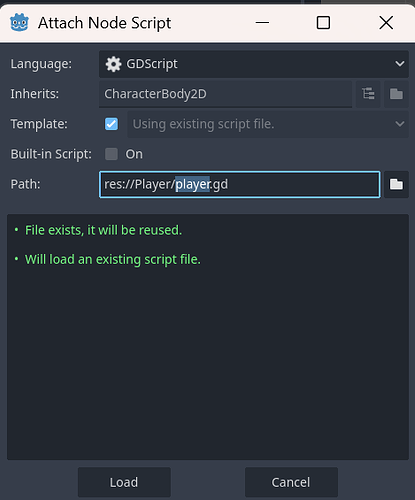Minimize the Attach Node Script window
This screenshot has height=500, width=415.
point(262,23)
